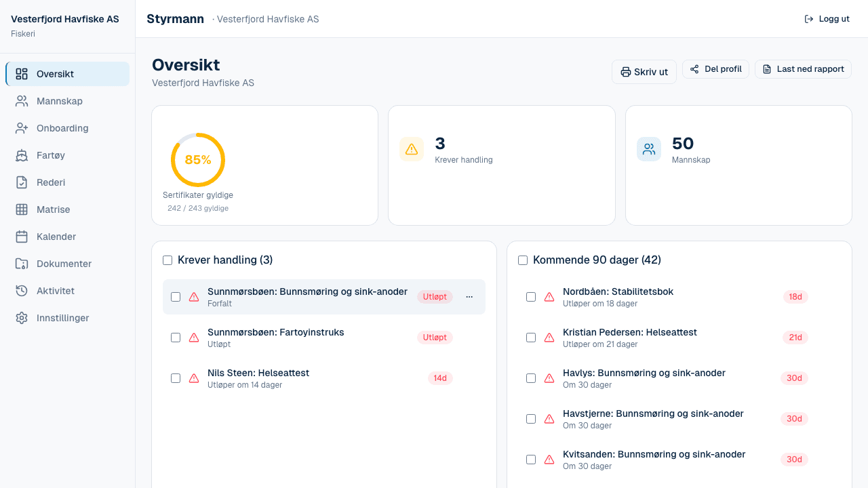Viewport: 868px width, 488px height.
Task: Click the 18d badge for Nordbåen
Action: pos(795,297)
